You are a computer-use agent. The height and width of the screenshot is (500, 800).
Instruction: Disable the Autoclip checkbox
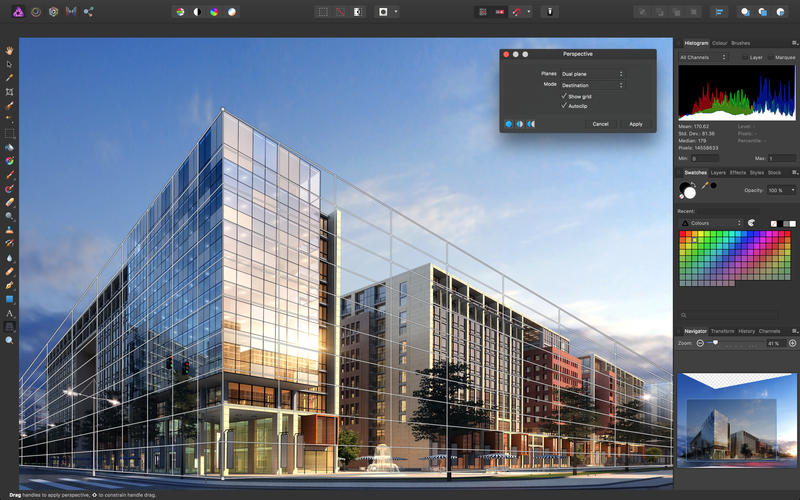pos(564,106)
